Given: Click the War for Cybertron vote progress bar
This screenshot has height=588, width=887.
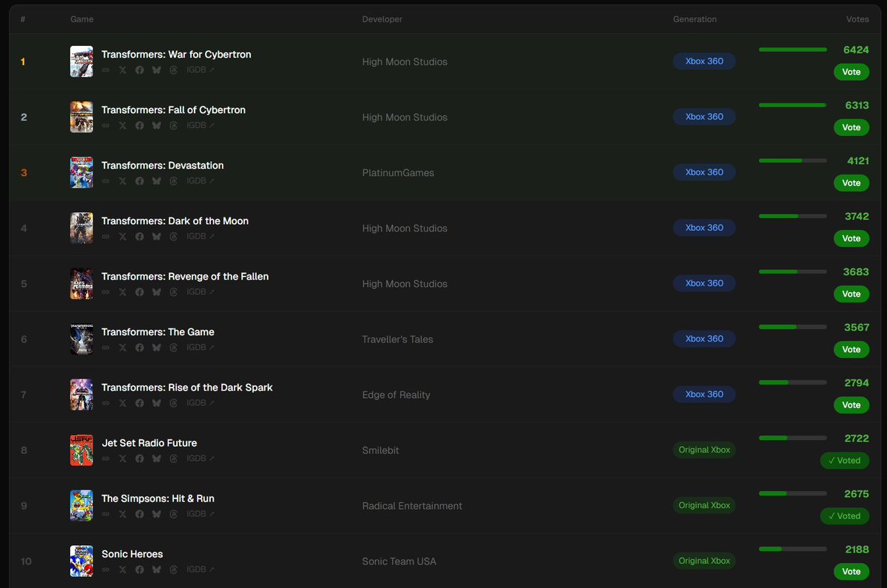Looking at the screenshot, I should (792, 50).
